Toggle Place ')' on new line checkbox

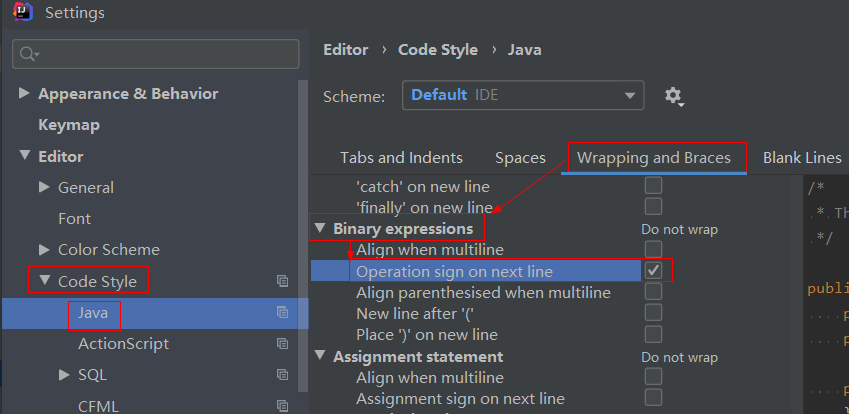click(654, 334)
